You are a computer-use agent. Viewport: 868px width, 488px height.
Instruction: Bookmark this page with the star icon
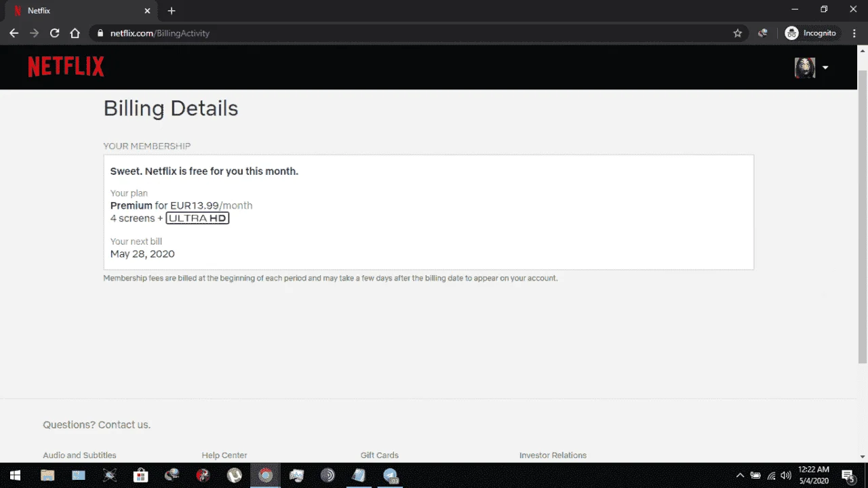tap(738, 33)
